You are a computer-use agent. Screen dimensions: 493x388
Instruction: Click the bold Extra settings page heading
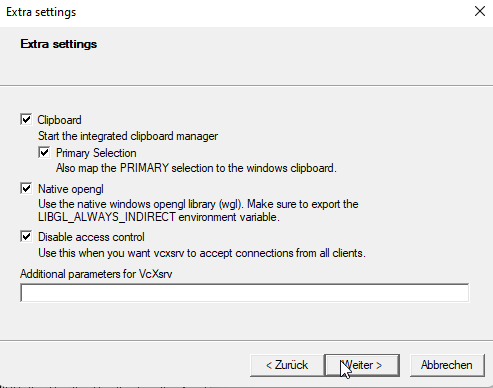click(59, 44)
